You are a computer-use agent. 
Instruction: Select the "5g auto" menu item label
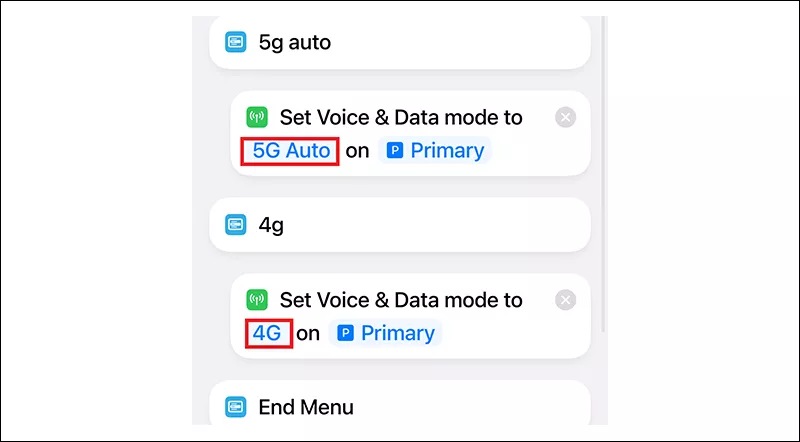[x=294, y=42]
